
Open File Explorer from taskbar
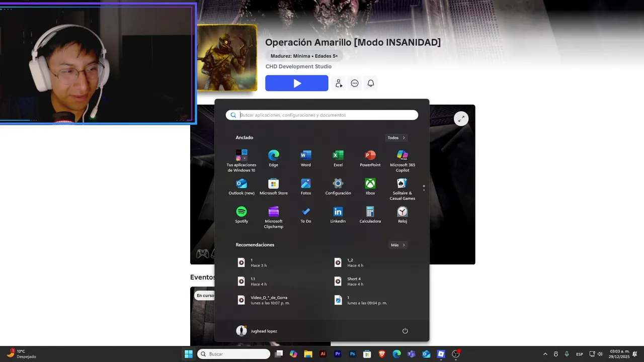pos(308,354)
